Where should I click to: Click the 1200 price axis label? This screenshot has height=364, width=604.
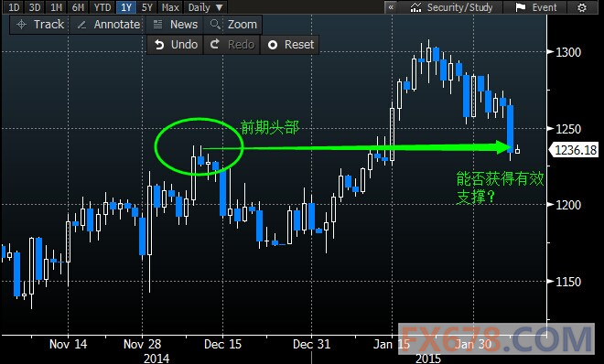[x=567, y=205]
